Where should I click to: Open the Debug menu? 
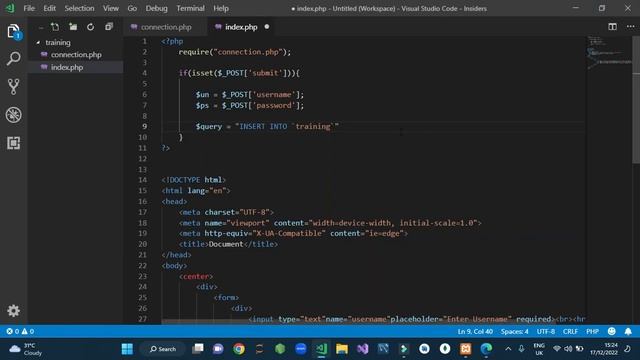(x=156, y=8)
